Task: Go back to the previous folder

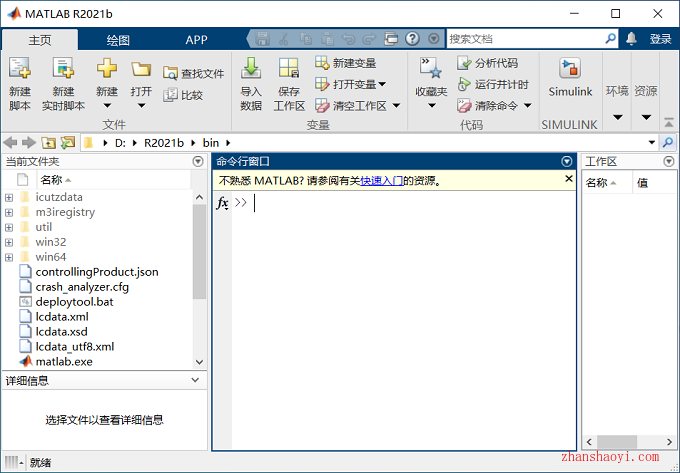Action: coord(10,143)
